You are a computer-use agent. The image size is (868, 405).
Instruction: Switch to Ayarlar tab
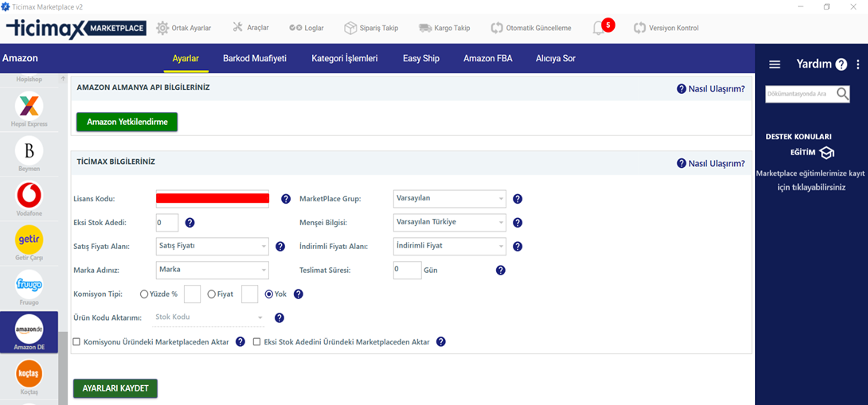click(x=186, y=58)
